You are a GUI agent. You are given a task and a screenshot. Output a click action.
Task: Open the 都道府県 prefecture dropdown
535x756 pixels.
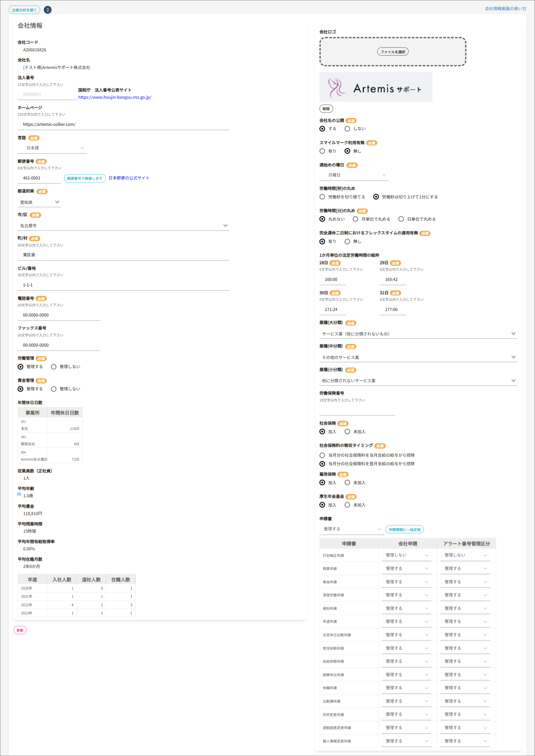(39, 202)
